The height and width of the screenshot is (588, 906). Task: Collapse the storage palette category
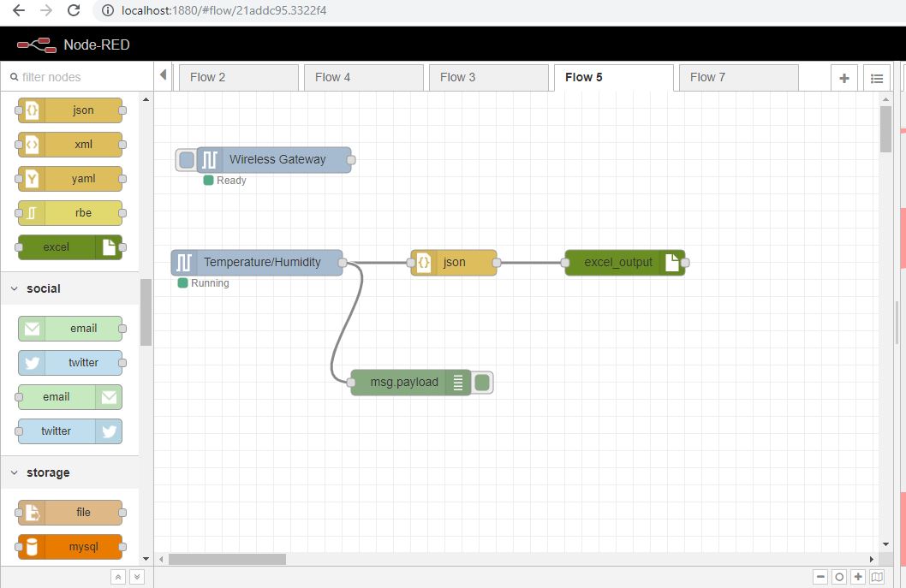(x=15, y=473)
